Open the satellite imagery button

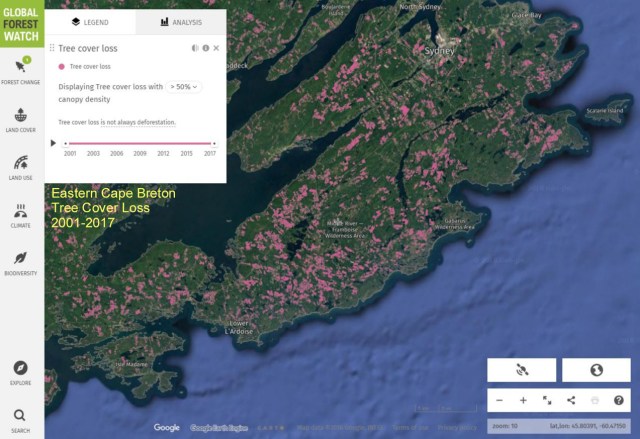pos(522,370)
